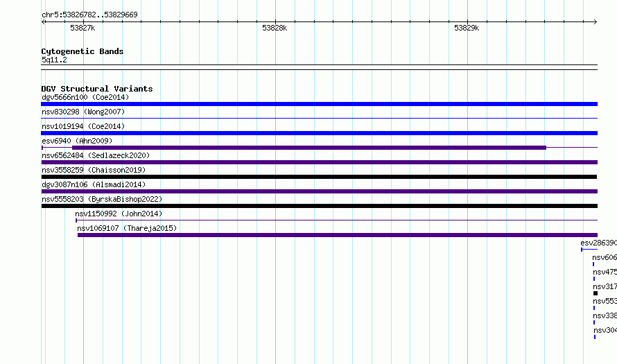
Task: Click the blue tick under nsv475
Action: pyautogui.click(x=594, y=279)
